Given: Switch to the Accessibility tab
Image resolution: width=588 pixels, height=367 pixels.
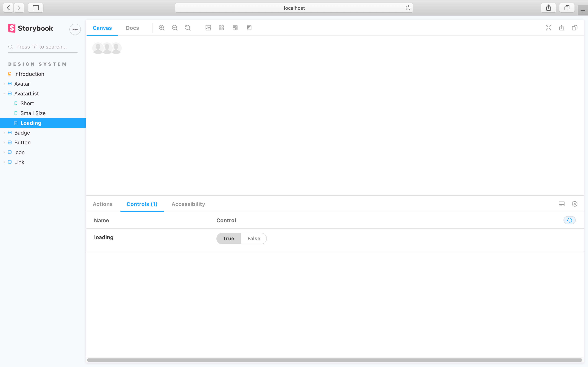Looking at the screenshot, I should pos(188,204).
